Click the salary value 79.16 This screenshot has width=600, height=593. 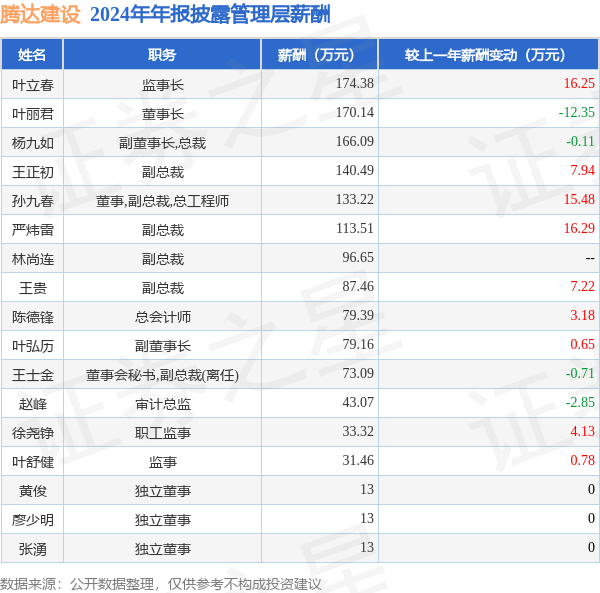[358, 344]
